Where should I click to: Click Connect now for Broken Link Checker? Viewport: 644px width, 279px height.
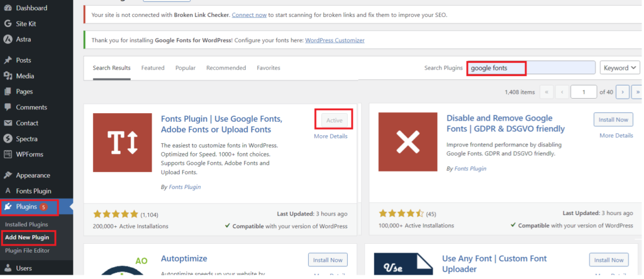[249, 15]
